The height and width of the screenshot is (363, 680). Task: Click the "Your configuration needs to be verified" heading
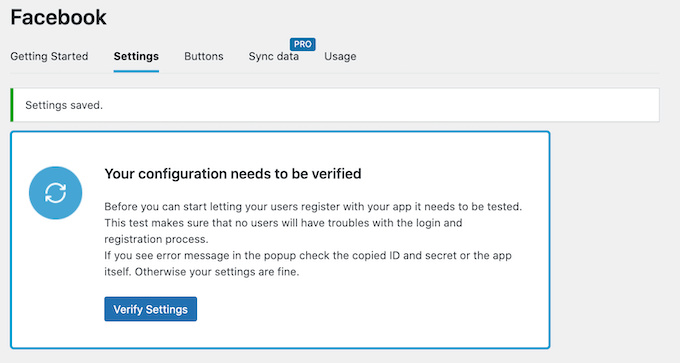point(233,174)
